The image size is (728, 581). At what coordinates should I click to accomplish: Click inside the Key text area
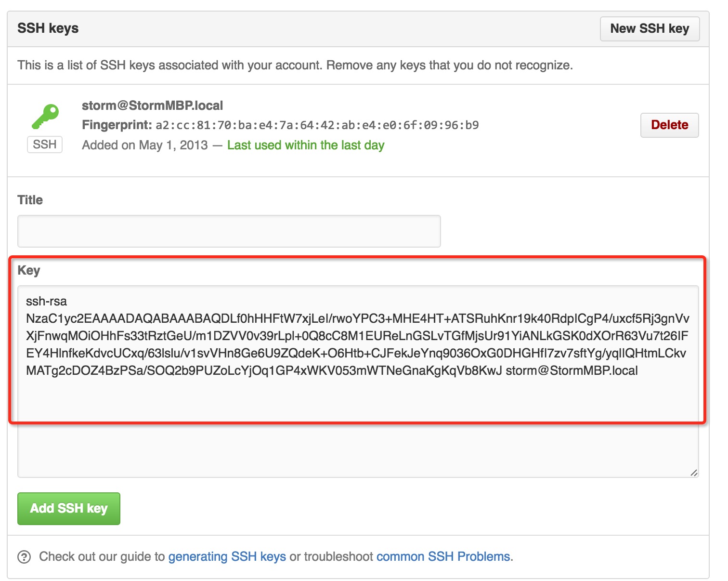point(358,382)
